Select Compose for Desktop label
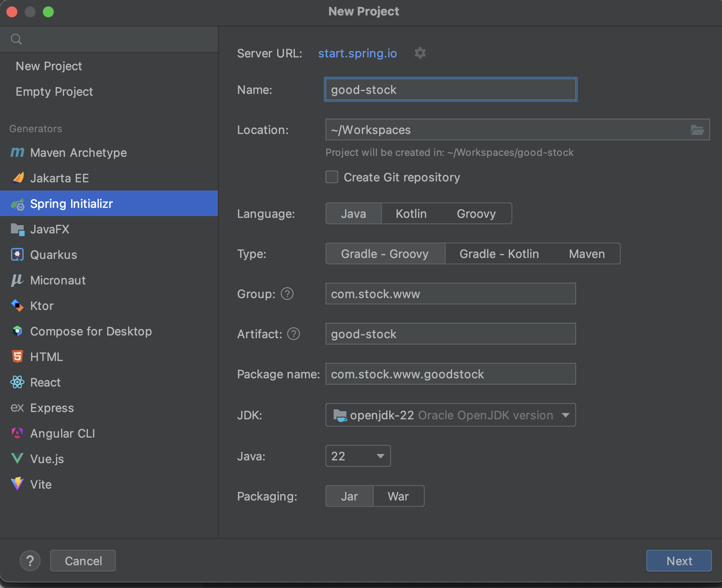 pos(91,331)
